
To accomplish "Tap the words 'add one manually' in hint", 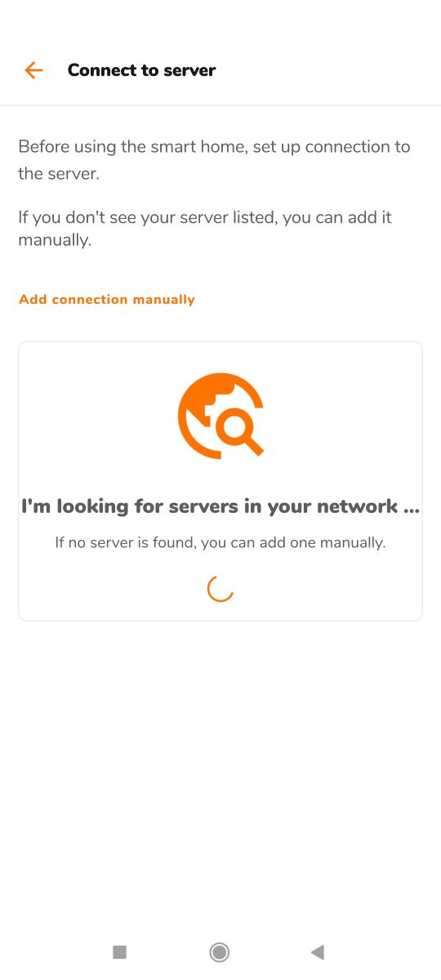I will coord(323,542).
